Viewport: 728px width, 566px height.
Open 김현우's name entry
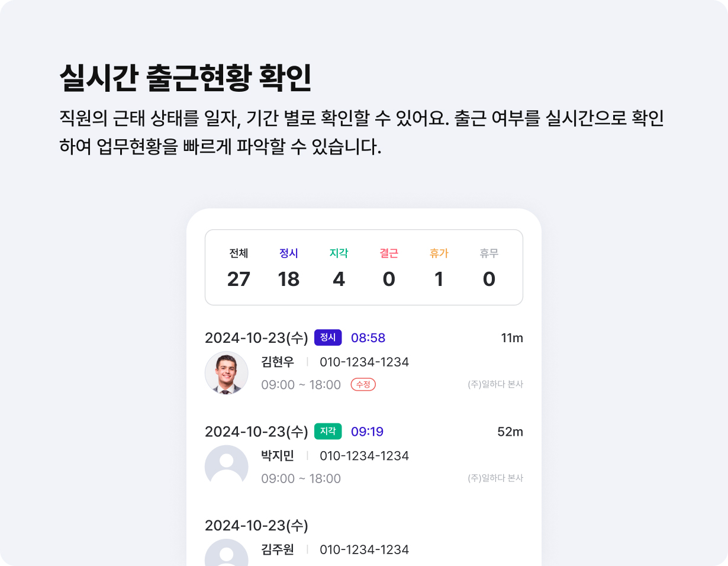278,362
